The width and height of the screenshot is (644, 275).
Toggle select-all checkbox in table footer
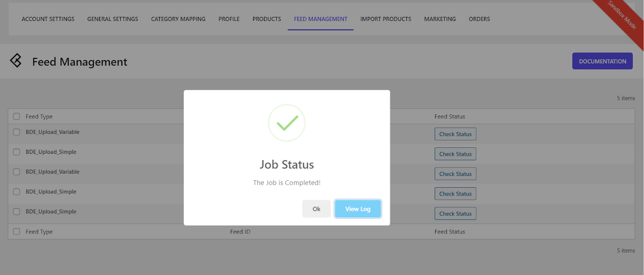tap(17, 232)
